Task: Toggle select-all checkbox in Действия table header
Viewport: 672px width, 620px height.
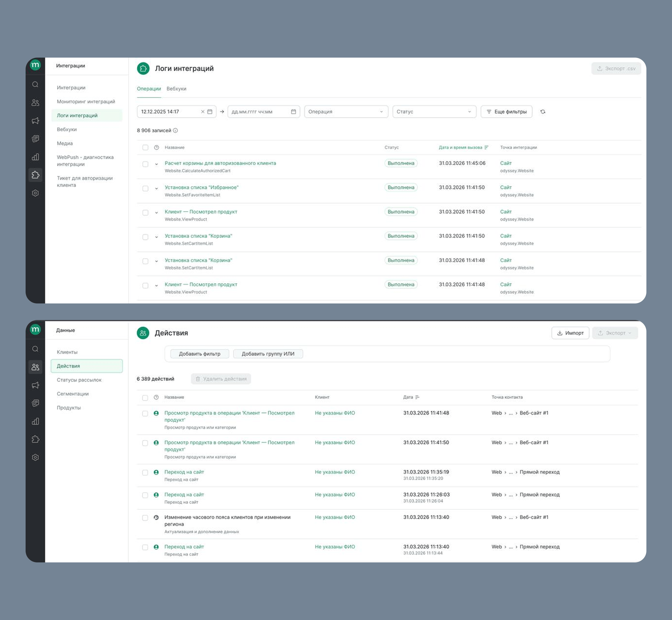Action: coord(145,397)
